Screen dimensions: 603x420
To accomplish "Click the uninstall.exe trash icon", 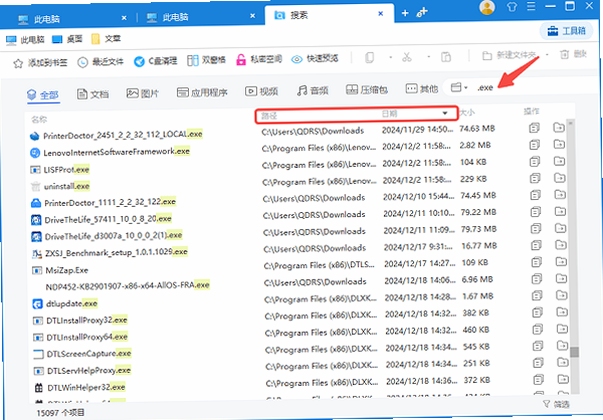I will (35, 187).
